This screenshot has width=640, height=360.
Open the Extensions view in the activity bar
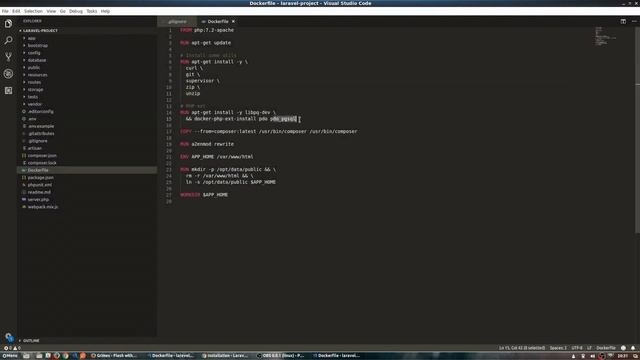tap(8, 90)
